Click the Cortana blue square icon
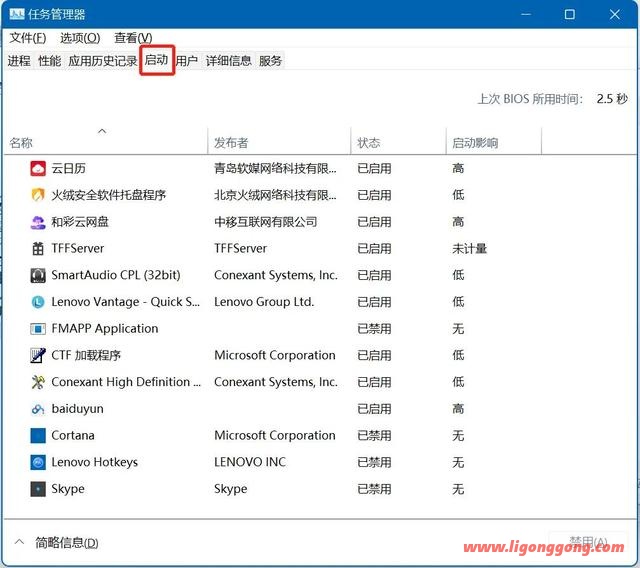 tap(38, 435)
